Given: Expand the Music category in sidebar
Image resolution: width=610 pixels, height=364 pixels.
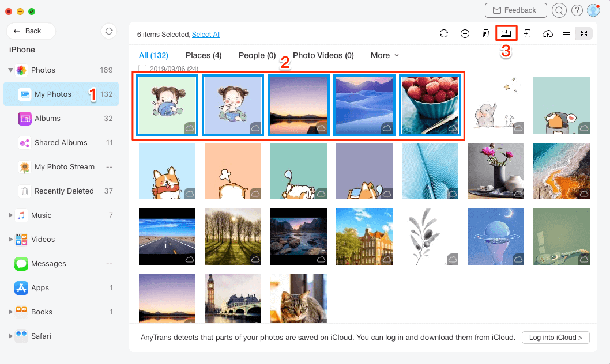Looking at the screenshot, I should (10, 215).
